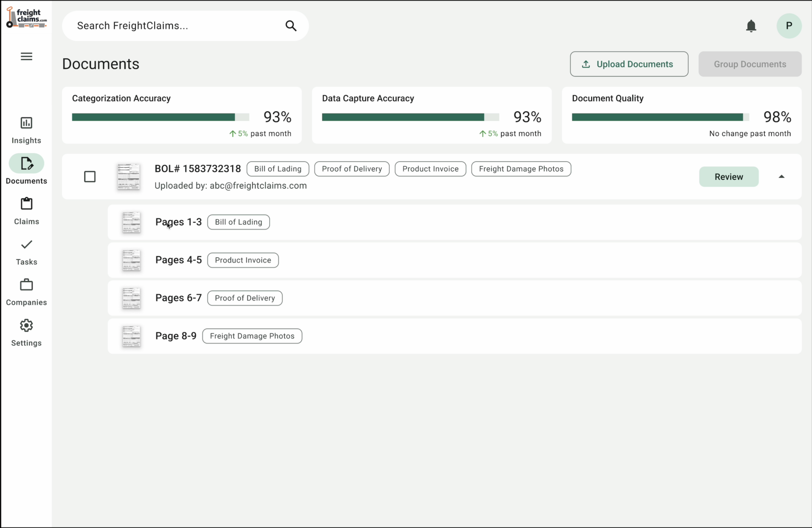Open the Claims section via its clipboard icon
The height and width of the screenshot is (528, 812).
click(x=26, y=203)
